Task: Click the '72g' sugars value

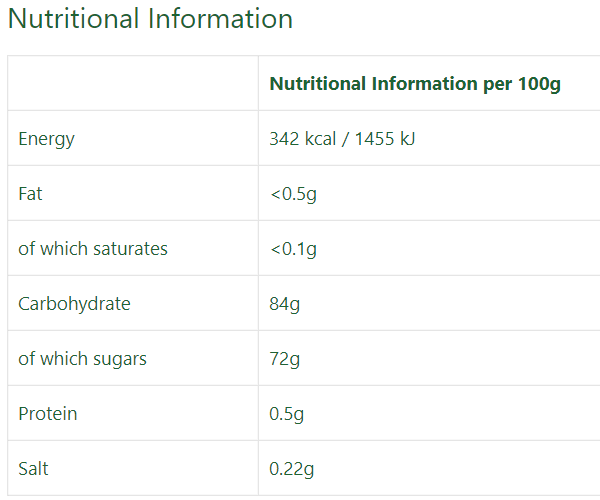Action: (x=284, y=359)
